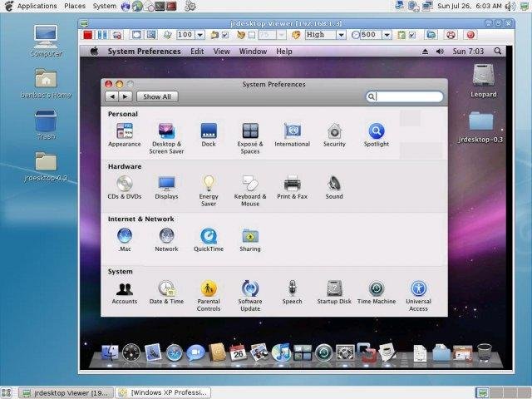The width and height of the screenshot is (532, 399).
Task: Open Desktop & Screen Saver preferences
Action: pos(166,139)
